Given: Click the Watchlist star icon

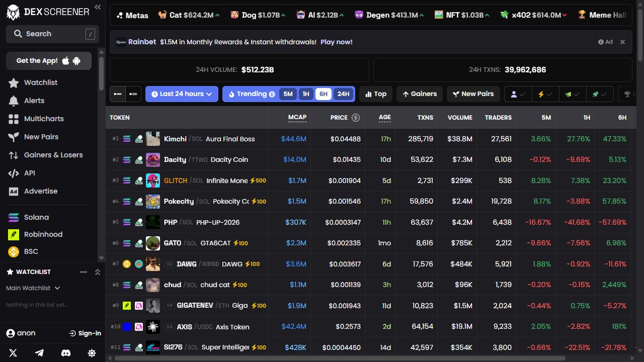Looking at the screenshot, I should [14, 82].
